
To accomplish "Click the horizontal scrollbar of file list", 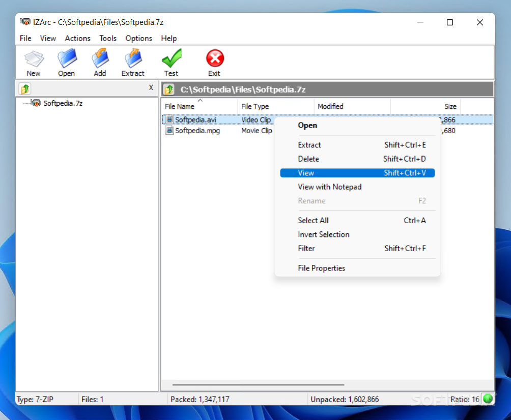I will [258, 384].
